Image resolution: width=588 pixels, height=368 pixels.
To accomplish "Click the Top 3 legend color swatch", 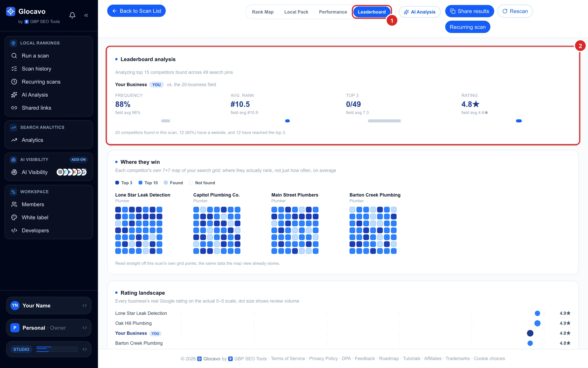I will [x=117, y=183].
